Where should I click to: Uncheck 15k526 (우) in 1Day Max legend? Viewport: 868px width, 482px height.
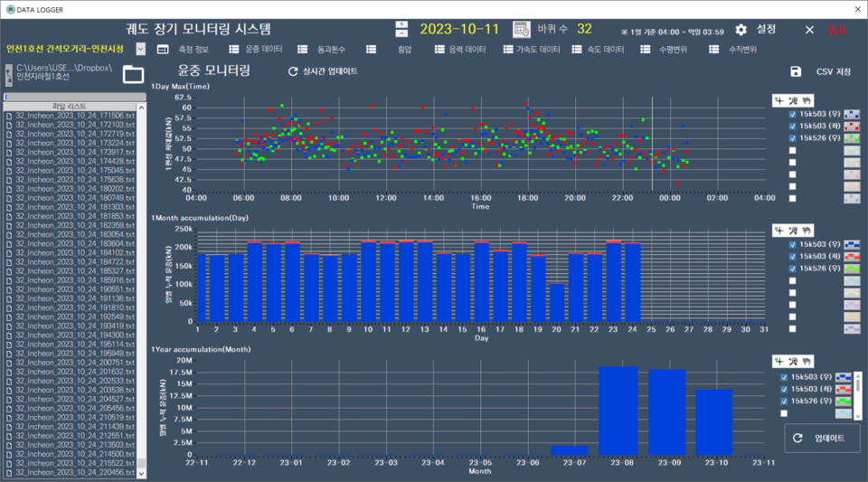(793, 138)
